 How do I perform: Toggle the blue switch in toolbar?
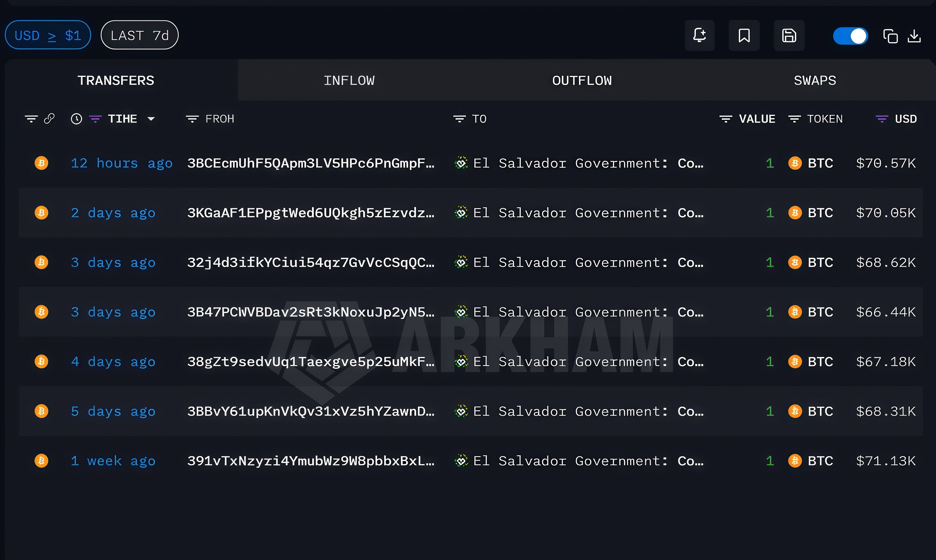(850, 36)
